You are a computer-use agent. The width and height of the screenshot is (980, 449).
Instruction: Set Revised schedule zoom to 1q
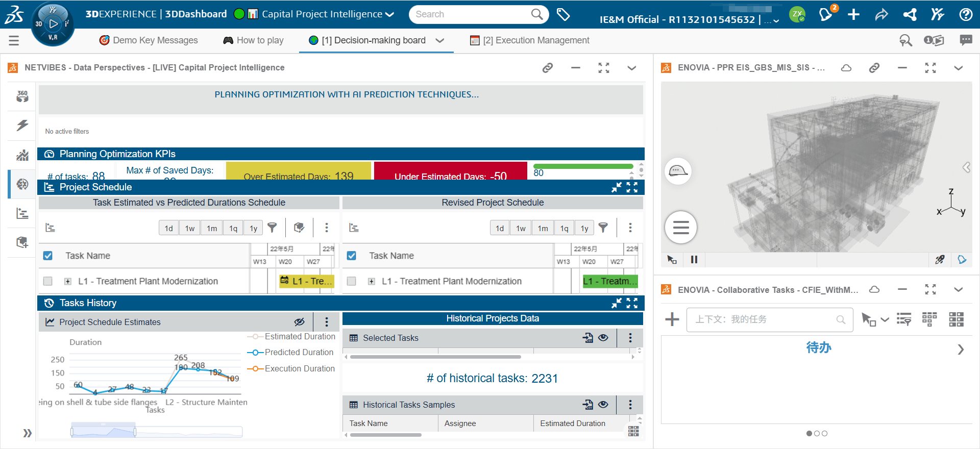coord(564,228)
